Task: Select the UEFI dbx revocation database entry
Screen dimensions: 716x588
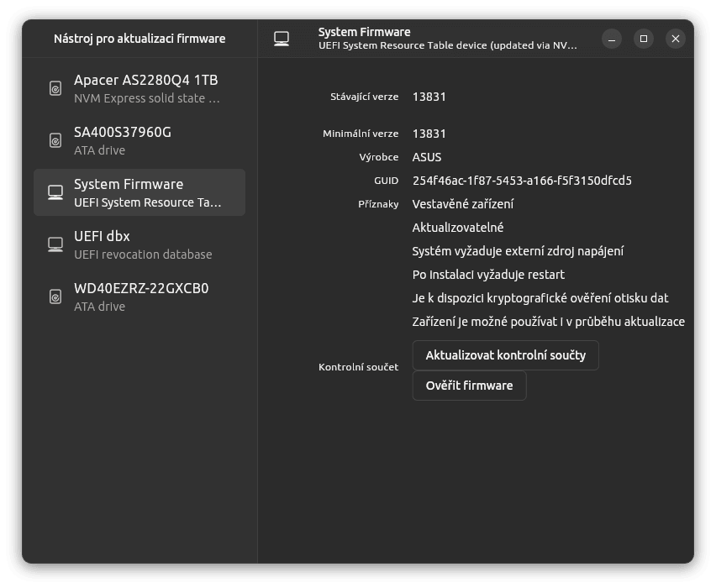Action: pyautogui.click(x=139, y=244)
